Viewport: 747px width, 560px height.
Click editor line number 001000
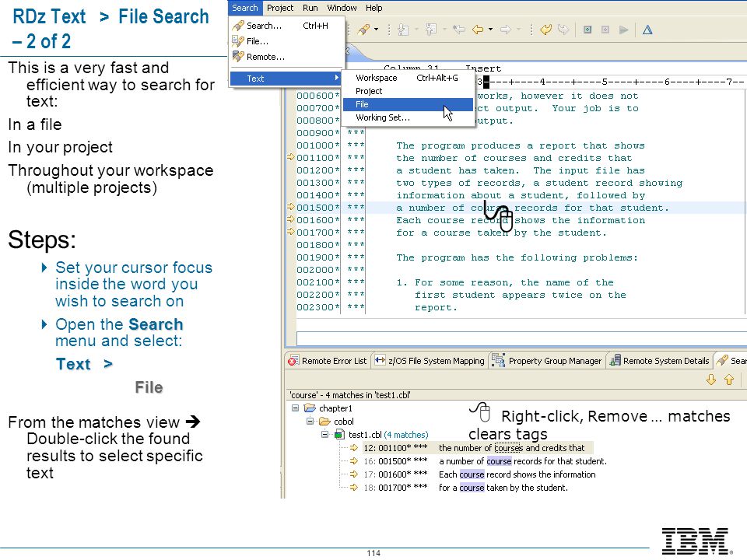317,145
